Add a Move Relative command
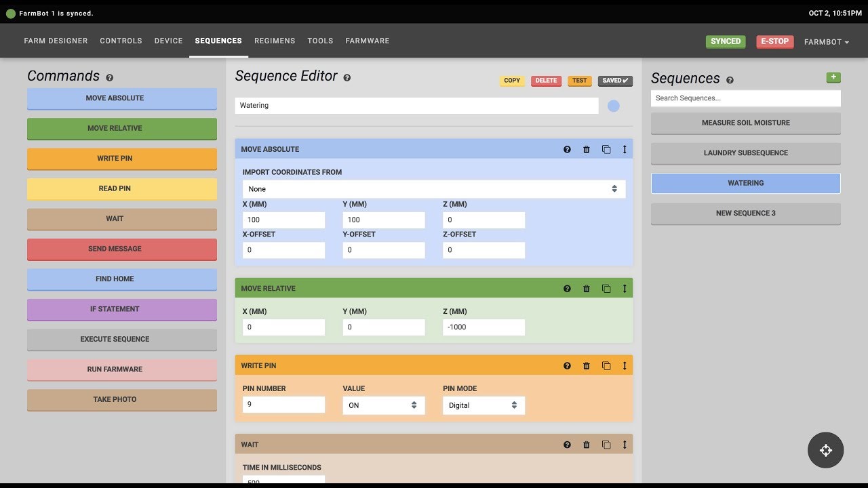This screenshot has width=868, height=488. tap(122, 128)
